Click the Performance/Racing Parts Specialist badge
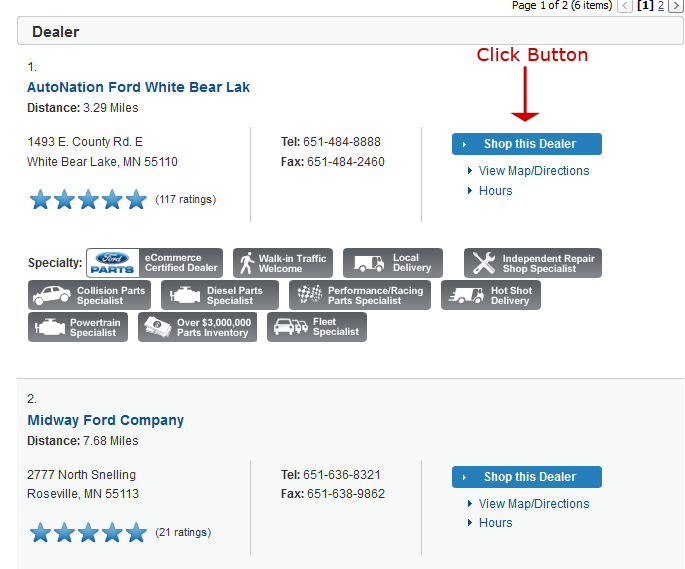This screenshot has width=685, height=569. tap(360, 295)
